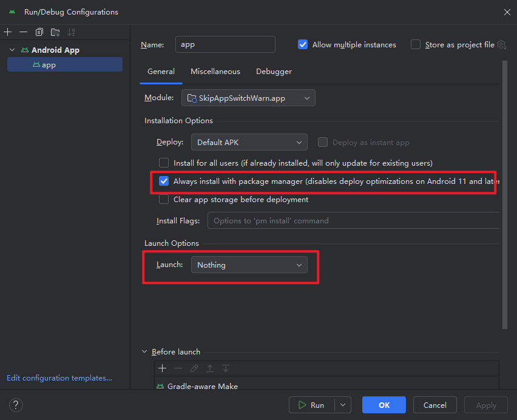Open the Launch dropdown set to Nothing
517x420 pixels.
coord(249,265)
